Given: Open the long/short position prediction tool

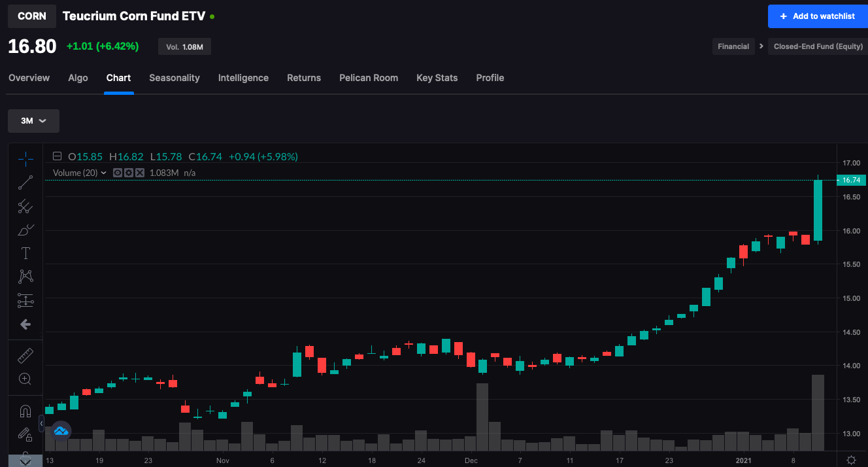Looking at the screenshot, I should [x=25, y=301].
